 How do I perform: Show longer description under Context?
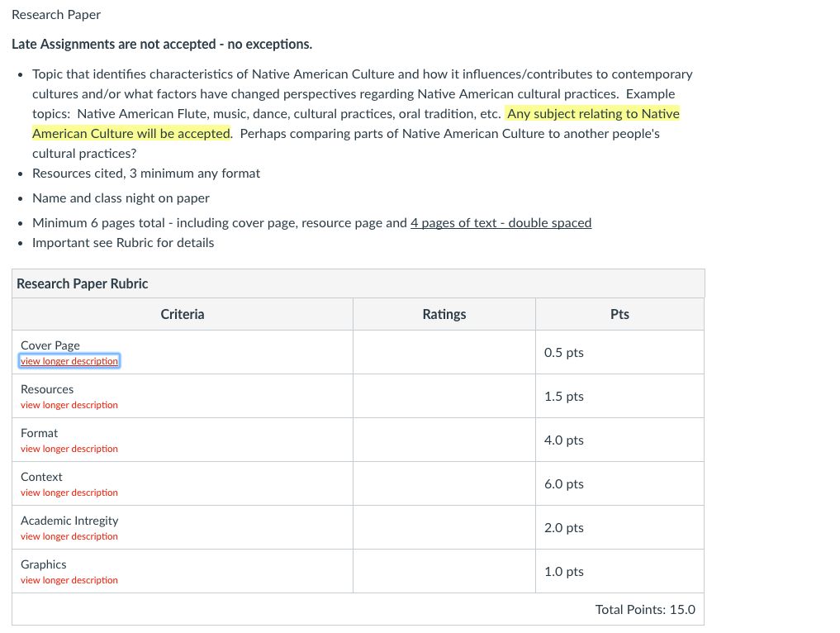(x=69, y=493)
